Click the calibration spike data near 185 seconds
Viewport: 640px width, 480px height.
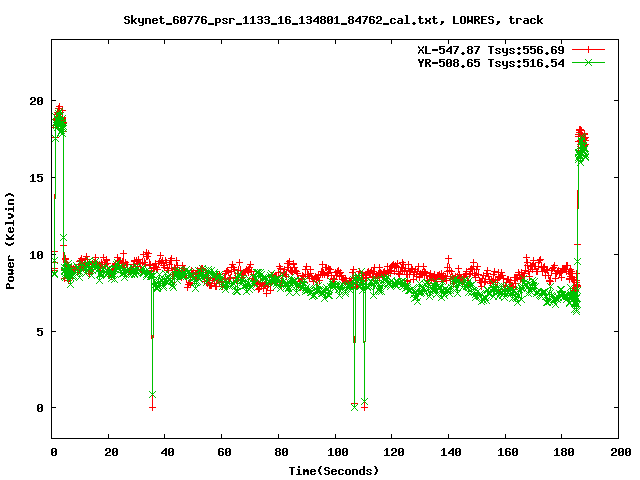[582, 146]
